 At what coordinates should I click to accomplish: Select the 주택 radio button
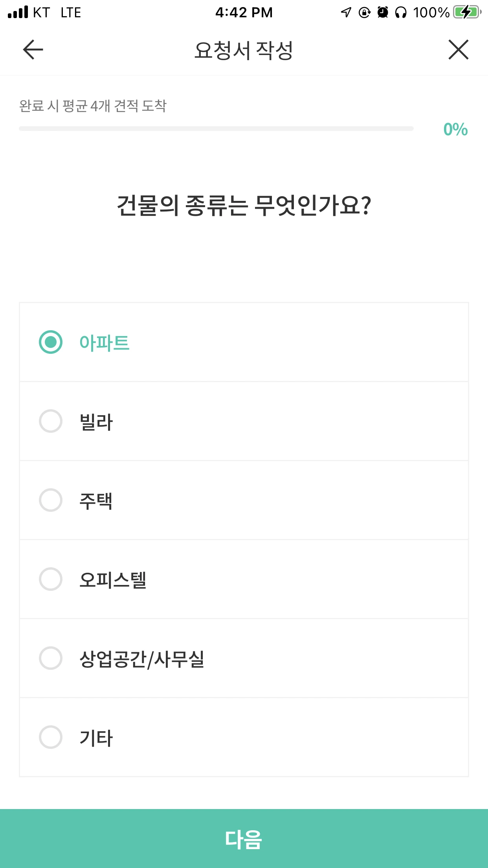[51, 500]
